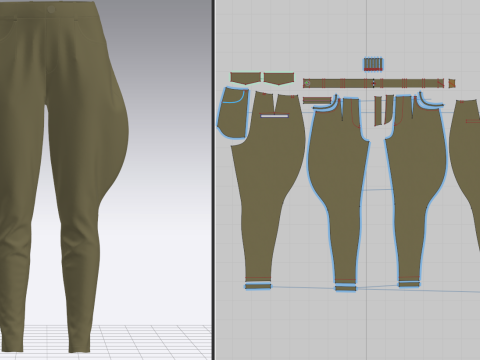Image resolution: width=480 pixels, height=360 pixels.
Task: Select the right pocket facing pattern piece
Action: tap(279, 79)
